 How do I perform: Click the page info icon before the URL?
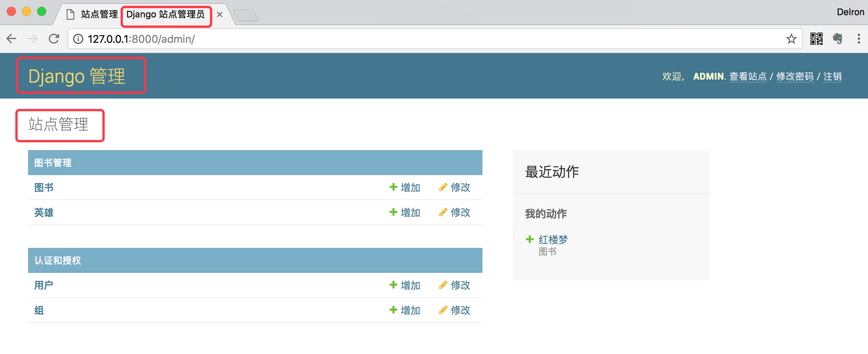pyautogui.click(x=78, y=38)
